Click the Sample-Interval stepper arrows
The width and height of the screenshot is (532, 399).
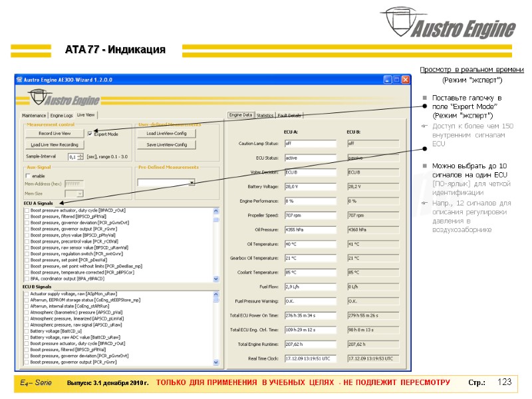[x=80, y=157]
